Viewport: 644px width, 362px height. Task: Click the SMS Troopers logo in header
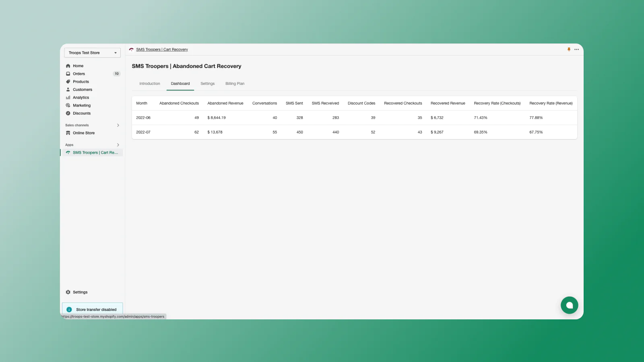131,49
